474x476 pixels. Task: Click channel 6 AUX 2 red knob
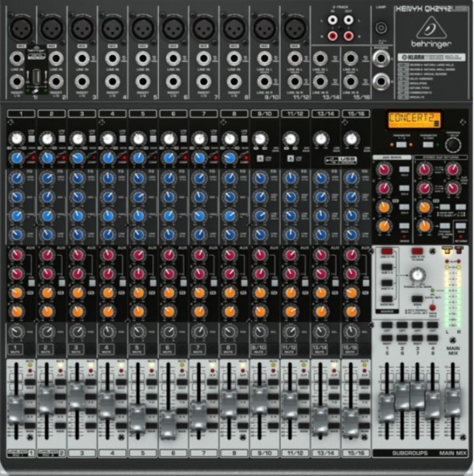pyautogui.click(x=169, y=273)
